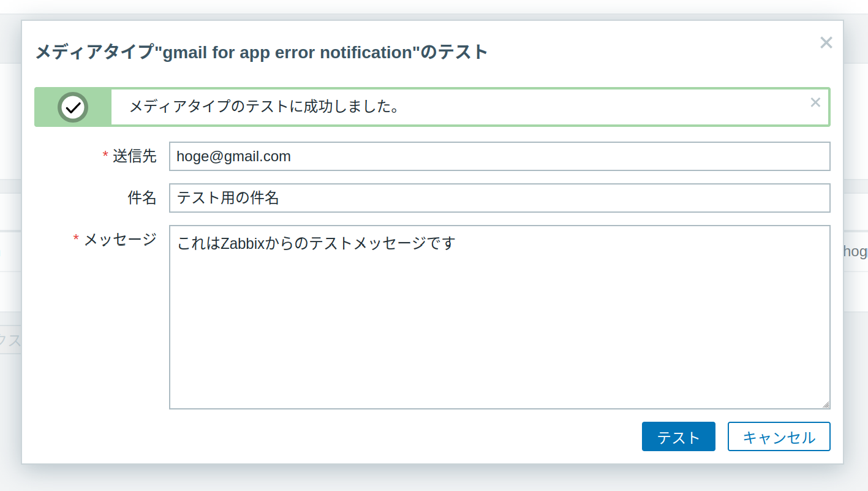Click the メディアタイプのテストに成功しました message text
This screenshot has width=868, height=491.
click(x=265, y=107)
